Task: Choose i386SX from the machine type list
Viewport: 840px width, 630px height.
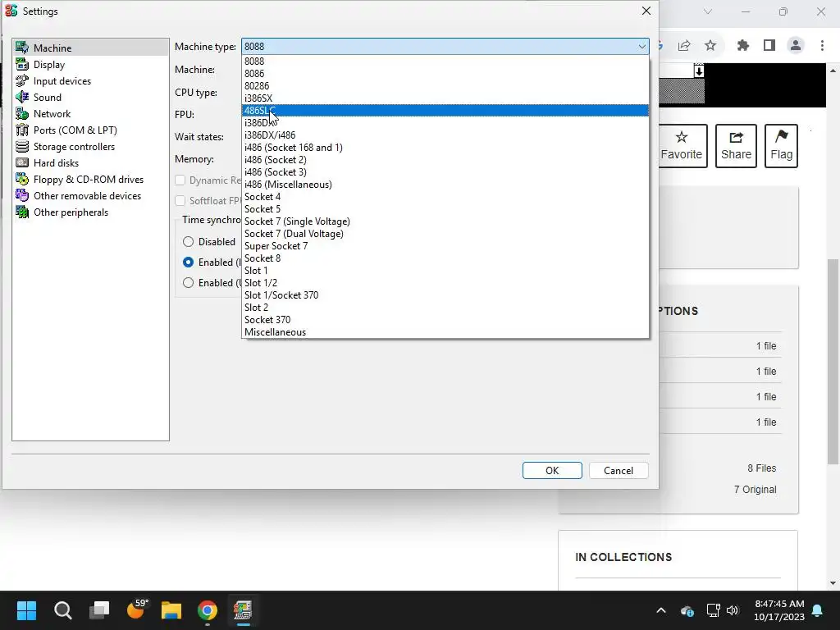Action: (x=445, y=98)
